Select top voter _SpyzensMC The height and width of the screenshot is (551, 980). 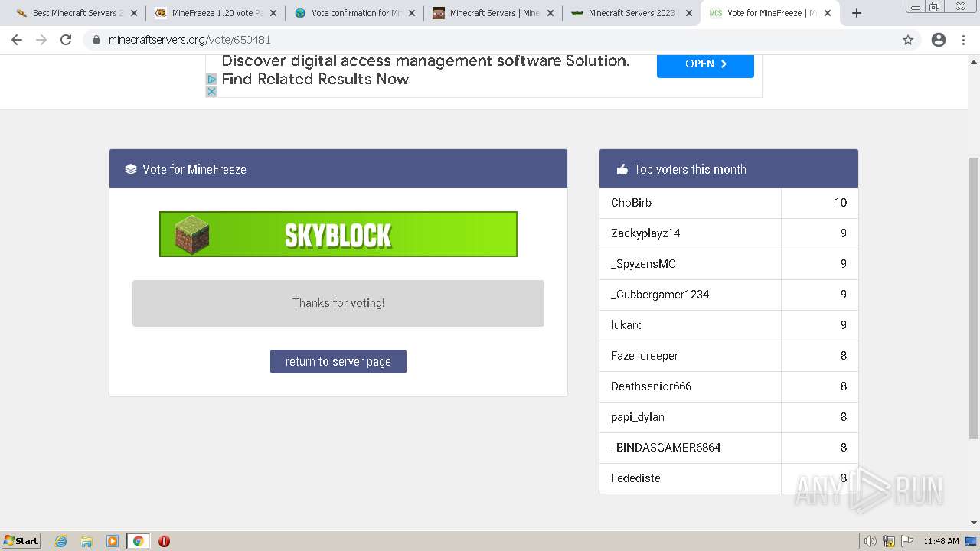[x=643, y=264]
